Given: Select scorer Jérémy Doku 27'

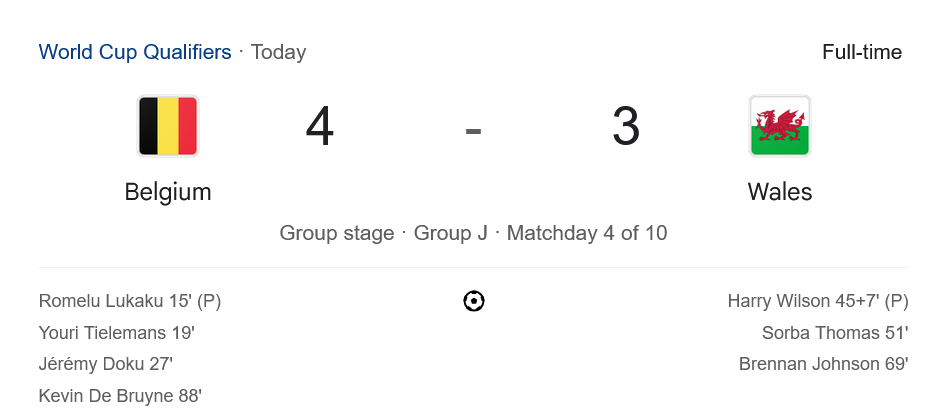Looking at the screenshot, I should (108, 364).
